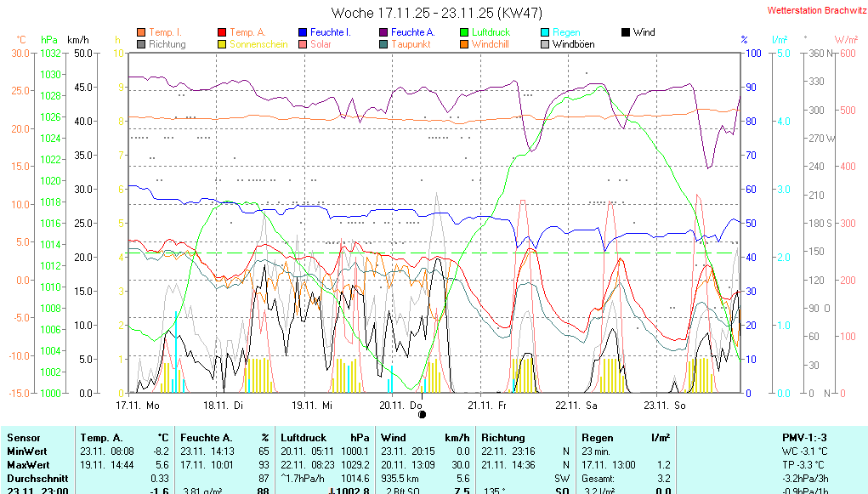868x494 pixels.
Task: Click the moon phase icon below chart
Action: pyautogui.click(x=422, y=414)
